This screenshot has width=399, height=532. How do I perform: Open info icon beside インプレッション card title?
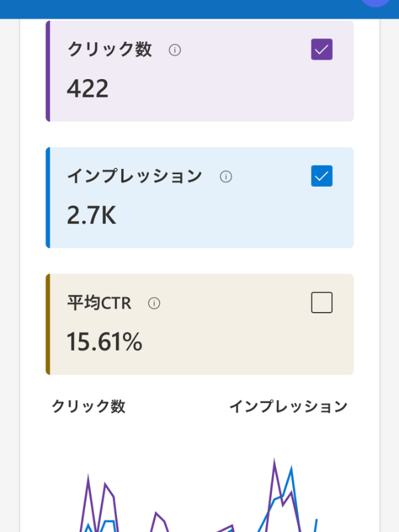coord(226,177)
